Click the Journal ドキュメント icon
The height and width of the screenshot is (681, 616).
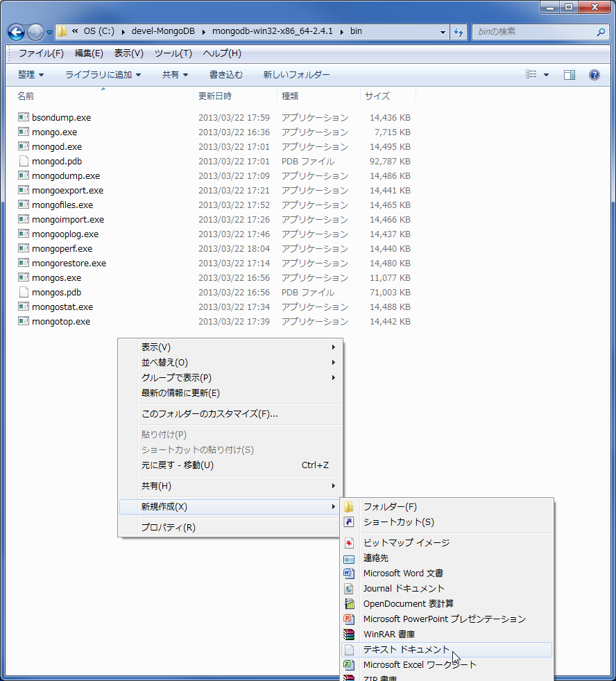(349, 589)
